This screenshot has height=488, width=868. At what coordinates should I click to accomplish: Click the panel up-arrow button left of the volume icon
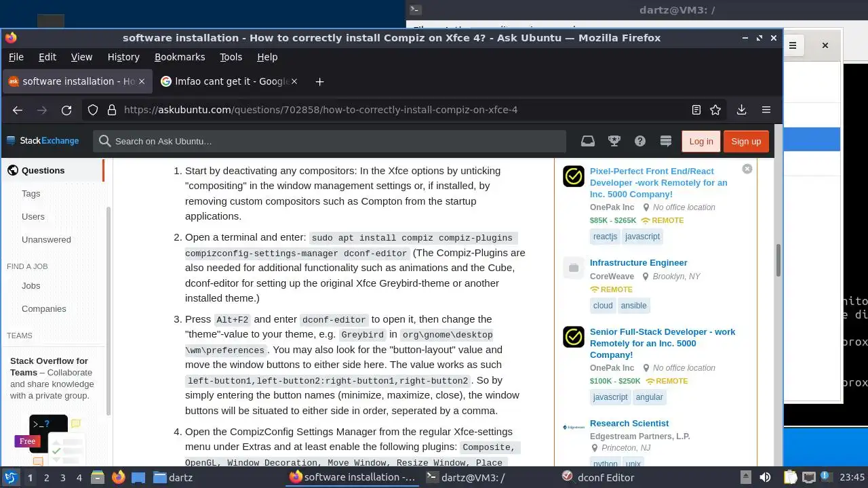tap(745, 477)
